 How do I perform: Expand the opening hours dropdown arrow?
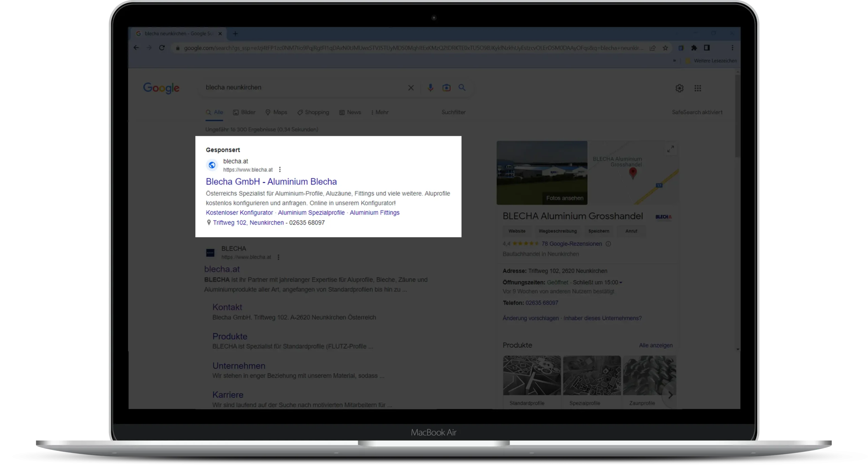[621, 283]
